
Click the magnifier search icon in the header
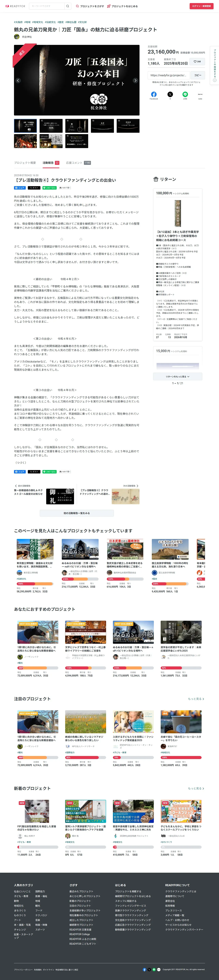pyautogui.click(x=67, y=6)
